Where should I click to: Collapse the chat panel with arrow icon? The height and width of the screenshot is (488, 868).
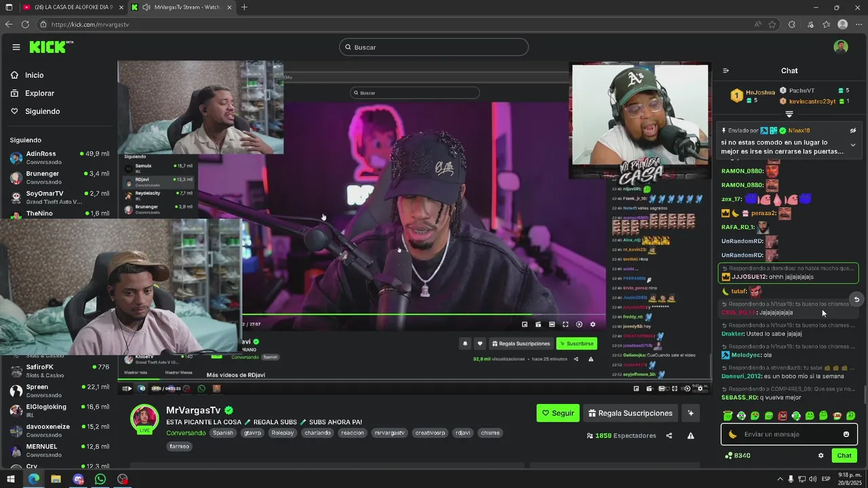click(x=726, y=70)
